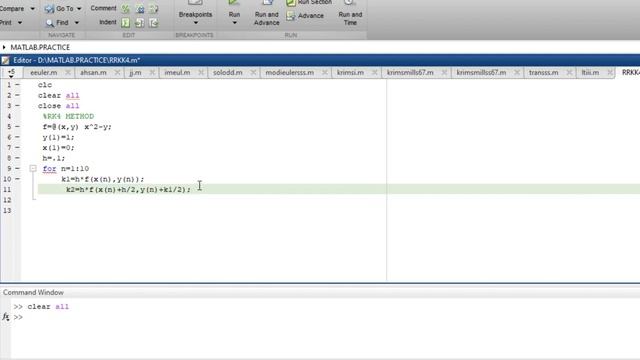Click the Print button
This screenshot has width=640, height=360.
[6, 23]
